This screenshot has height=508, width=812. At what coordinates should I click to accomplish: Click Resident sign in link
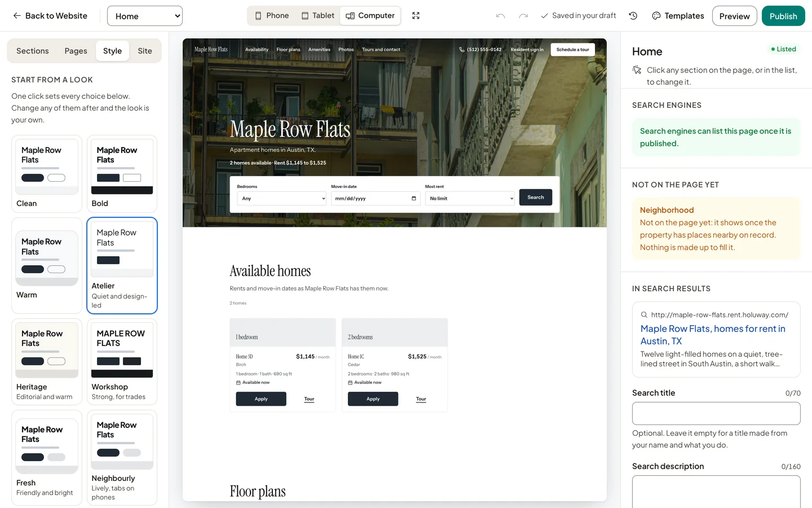pos(527,50)
